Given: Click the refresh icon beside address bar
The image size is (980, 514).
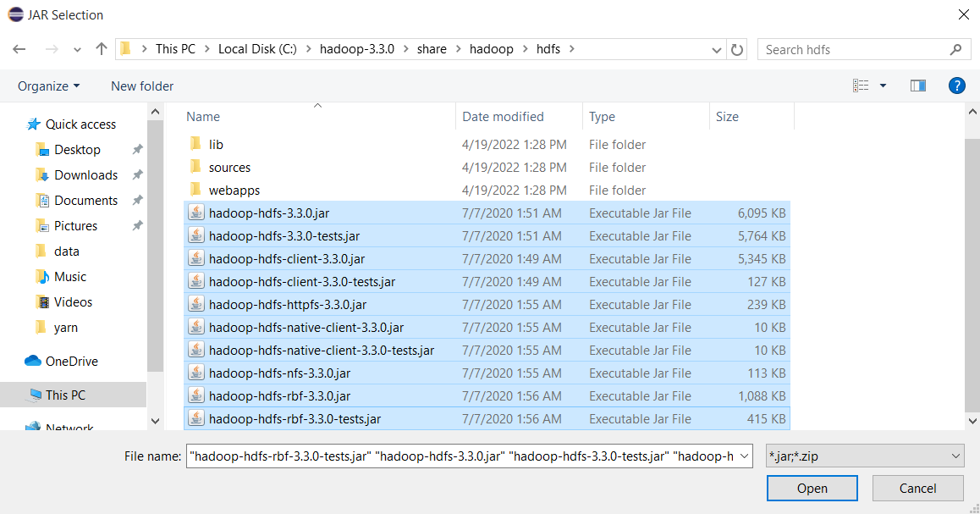Looking at the screenshot, I should click(x=737, y=50).
